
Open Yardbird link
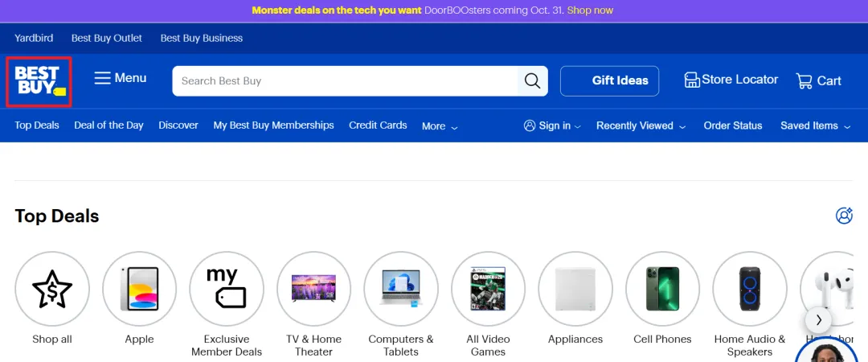[x=34, y=39]
